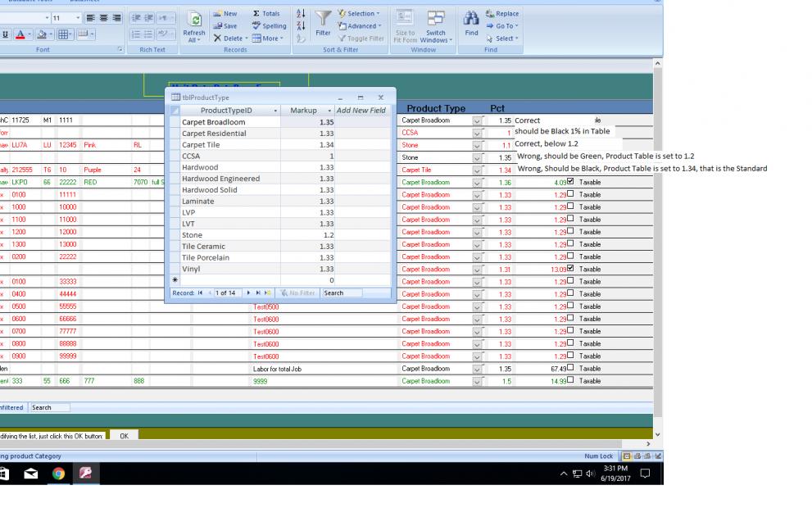Open Google Chrome from the taskbar

tap(58, 473)
